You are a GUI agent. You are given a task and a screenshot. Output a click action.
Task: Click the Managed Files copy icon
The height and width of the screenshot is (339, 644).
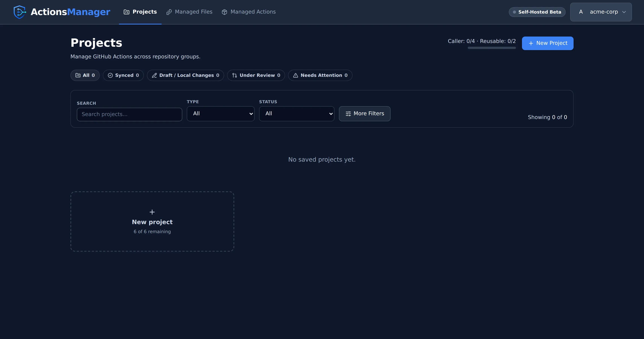pyautogui.click(x=169, y=12)
